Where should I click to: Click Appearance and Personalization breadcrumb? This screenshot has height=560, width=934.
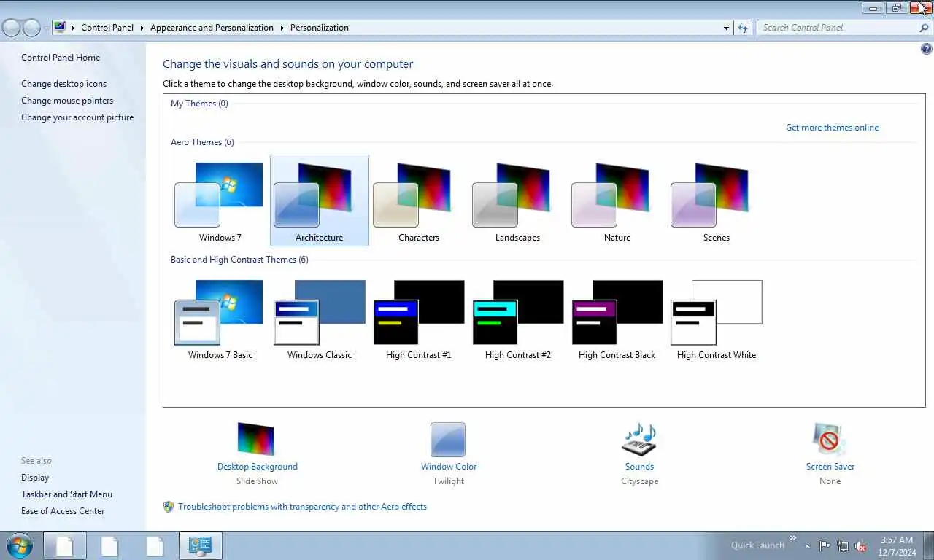point(212,28)
